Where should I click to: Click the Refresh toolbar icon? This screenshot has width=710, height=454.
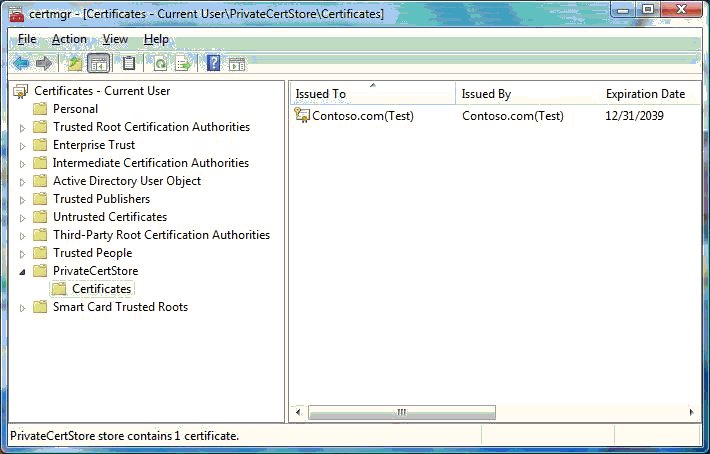coord(160,64)
